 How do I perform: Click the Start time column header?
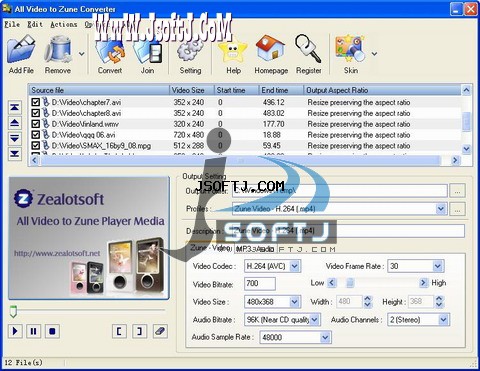[236, 90]
